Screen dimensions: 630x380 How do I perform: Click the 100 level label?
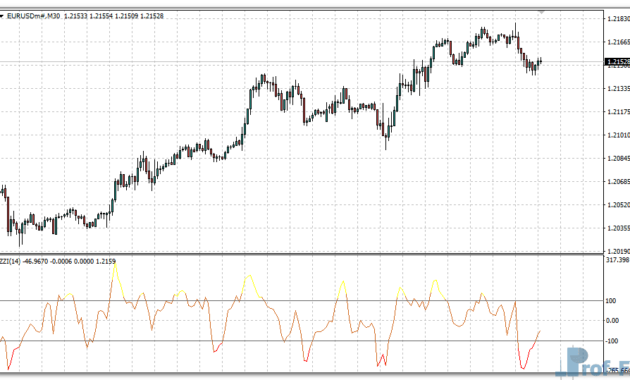point(611,301)
